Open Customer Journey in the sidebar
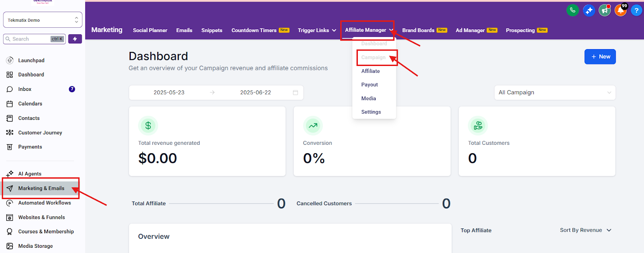644x253 pixels. (x=40, y=133)
